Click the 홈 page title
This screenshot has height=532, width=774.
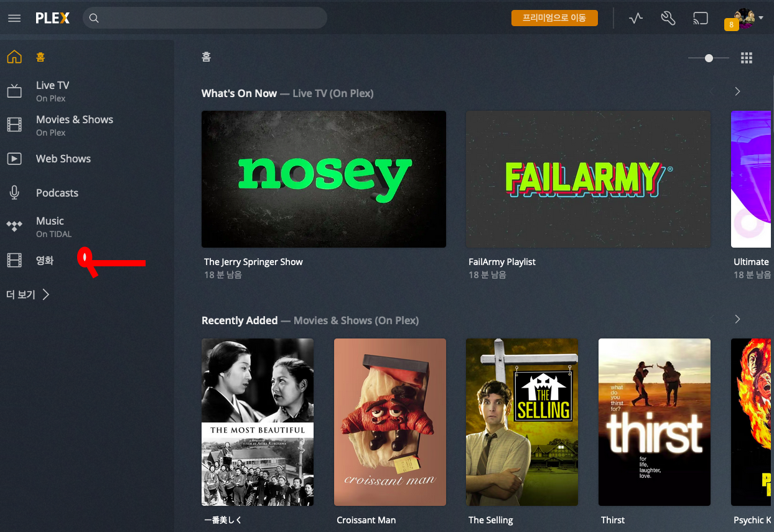coord(207,57)
